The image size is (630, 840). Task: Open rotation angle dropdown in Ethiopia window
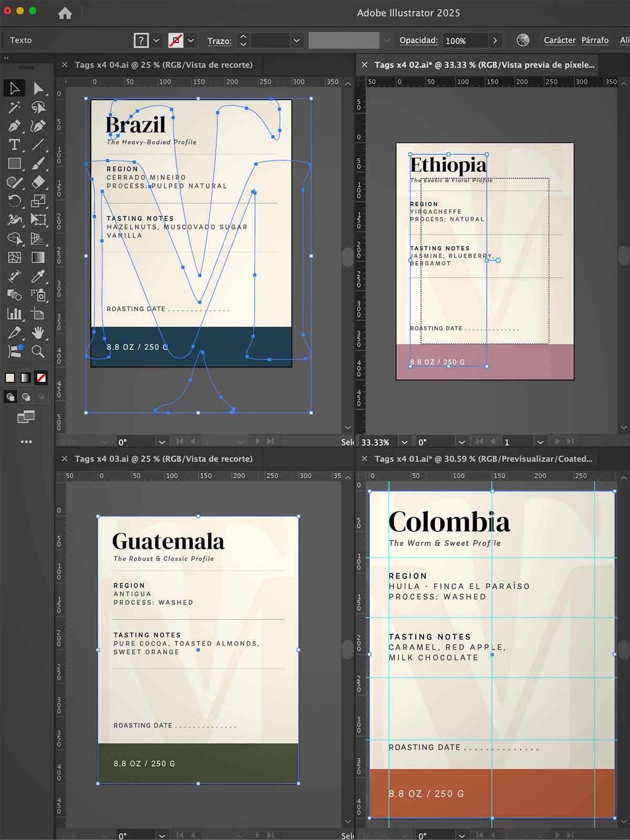tap(461, 442)
